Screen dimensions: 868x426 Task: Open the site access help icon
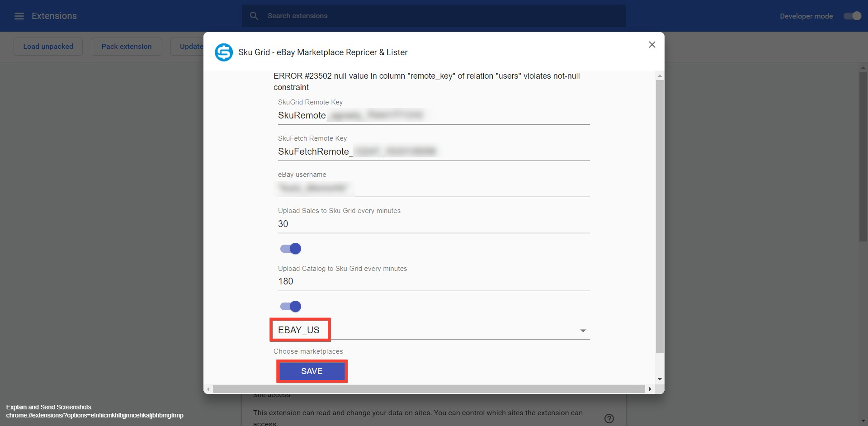click(609, 418)
